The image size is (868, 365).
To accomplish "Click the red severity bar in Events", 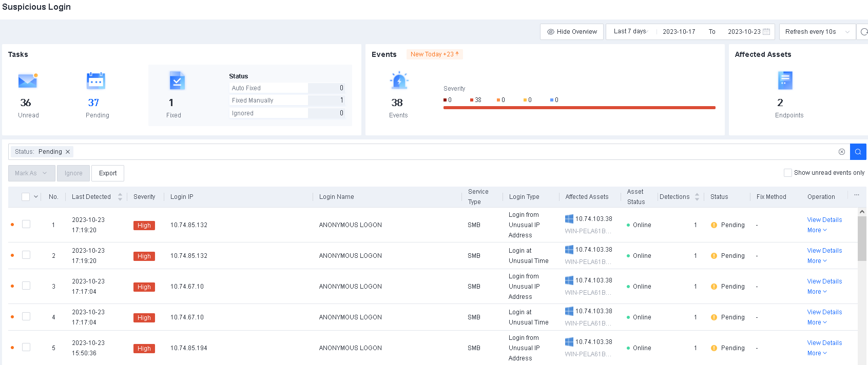I will point(579,108).
